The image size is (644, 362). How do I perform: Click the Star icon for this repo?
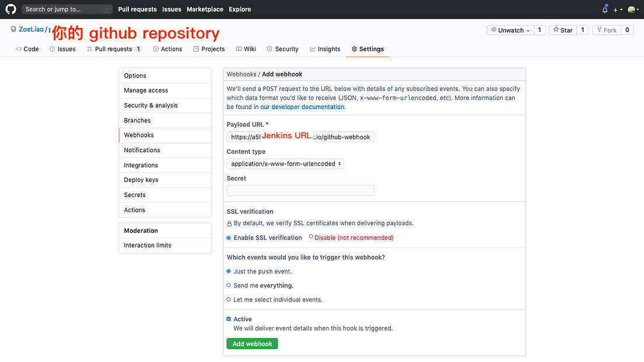(555, 29)
